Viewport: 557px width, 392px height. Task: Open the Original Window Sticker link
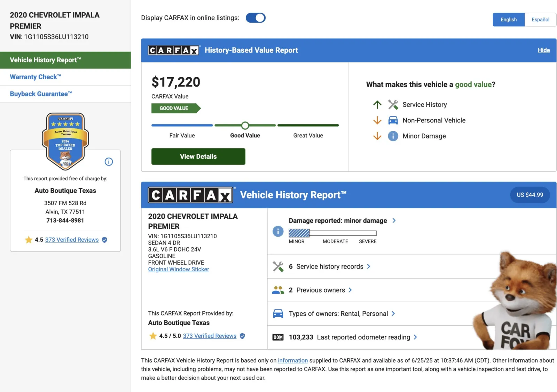coord(179,269)
